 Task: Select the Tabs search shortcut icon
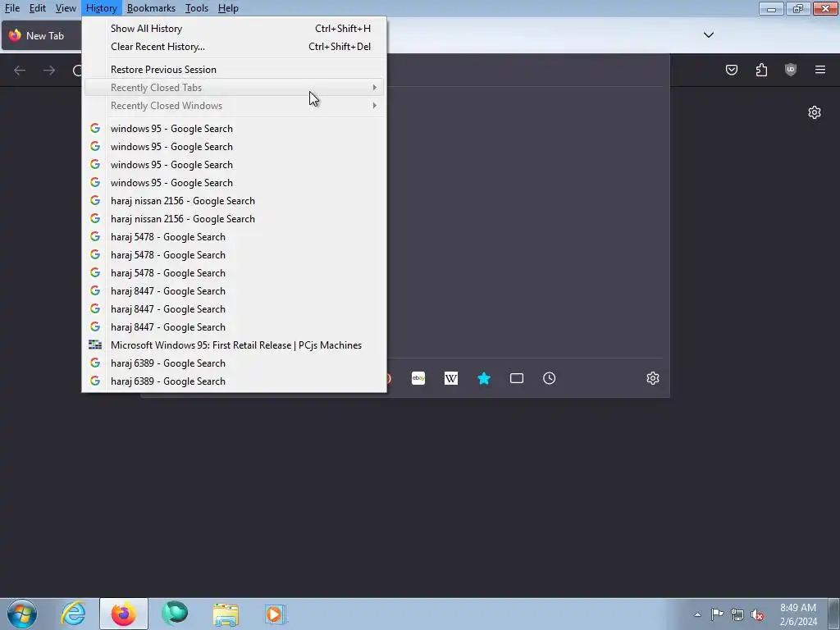517,378
